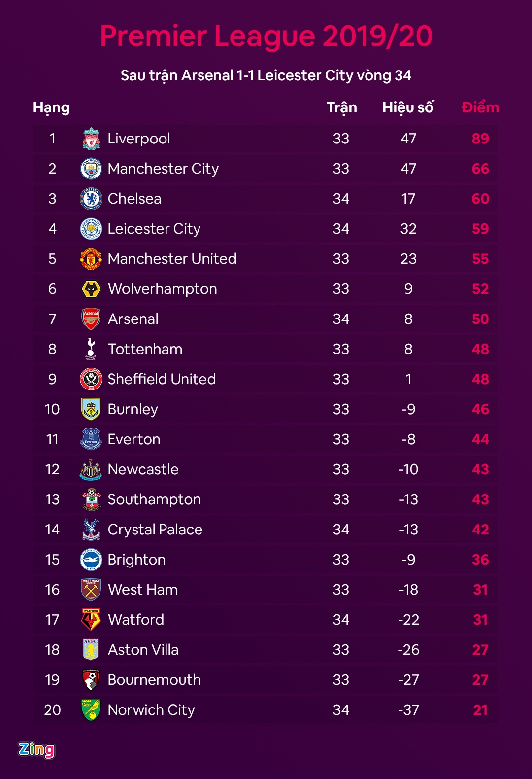This screenshot has width=532, height=779.
Task: Click the Bournemouth team name
Action: tap(154, 680)
